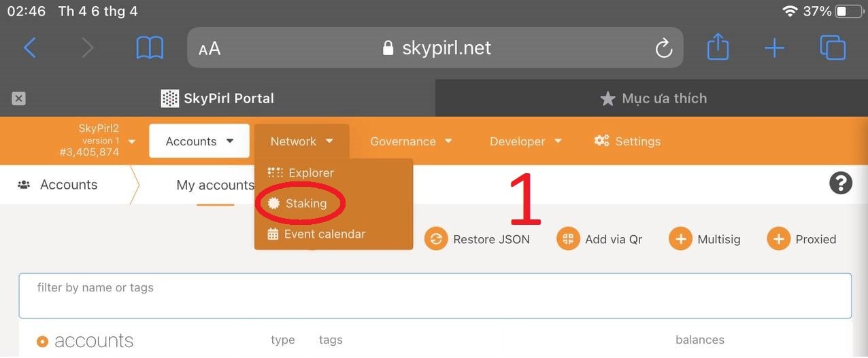Choose Explorer in the Network dropdown

(310, 173)
